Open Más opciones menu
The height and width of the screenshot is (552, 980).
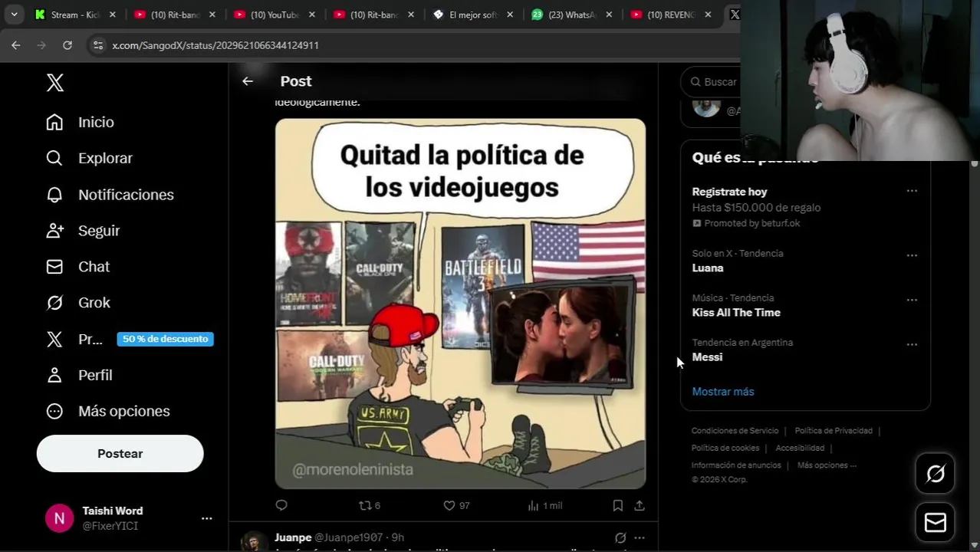[x=107, y=411]
